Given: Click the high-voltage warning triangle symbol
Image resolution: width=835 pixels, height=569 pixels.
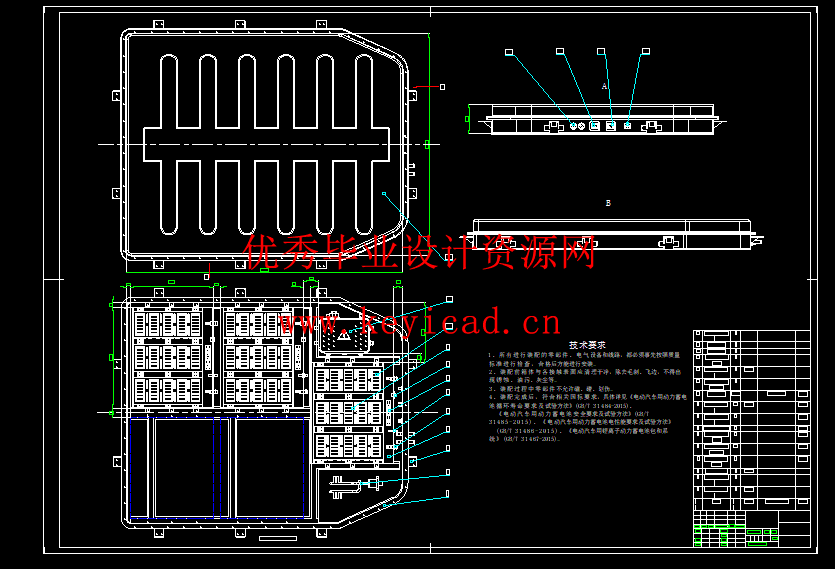Looking at the screenshot, I should 342,337.
